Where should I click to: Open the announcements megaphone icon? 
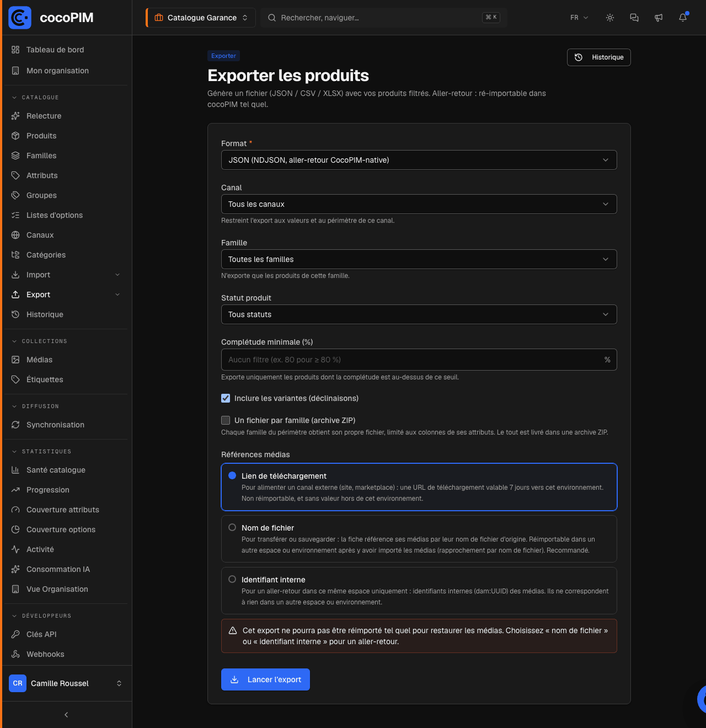659,18
